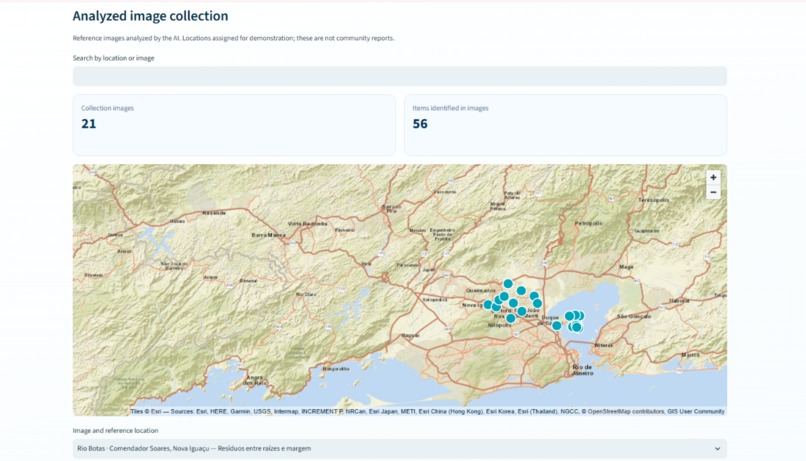Click the northernmost teal marker above Queimados
The image size is (806, 461).
click(508, 284)
